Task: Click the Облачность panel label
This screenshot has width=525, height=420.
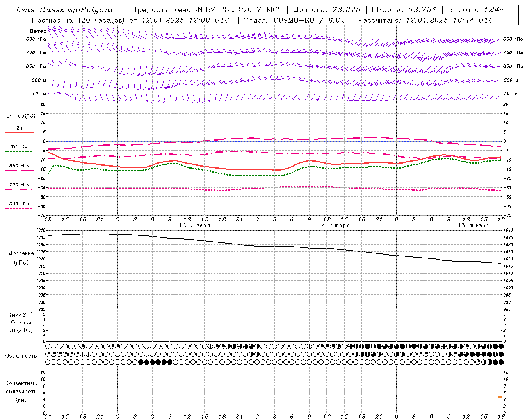Action: (21, 356)
